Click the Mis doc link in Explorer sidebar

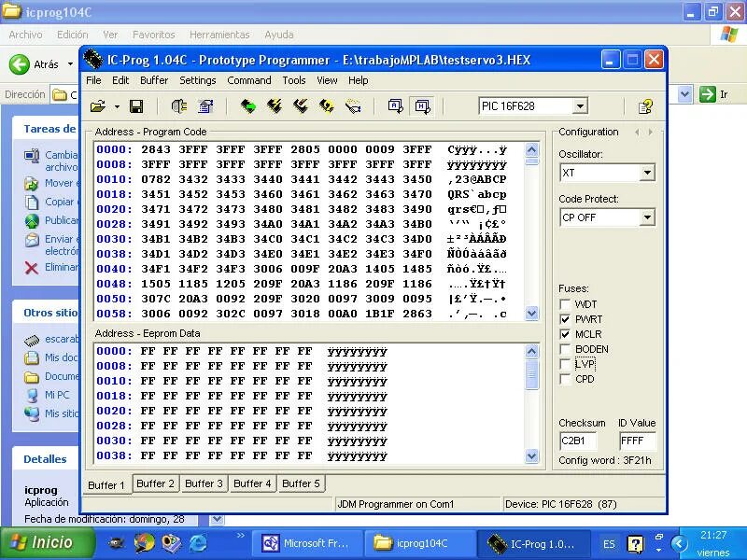point(62,357)
